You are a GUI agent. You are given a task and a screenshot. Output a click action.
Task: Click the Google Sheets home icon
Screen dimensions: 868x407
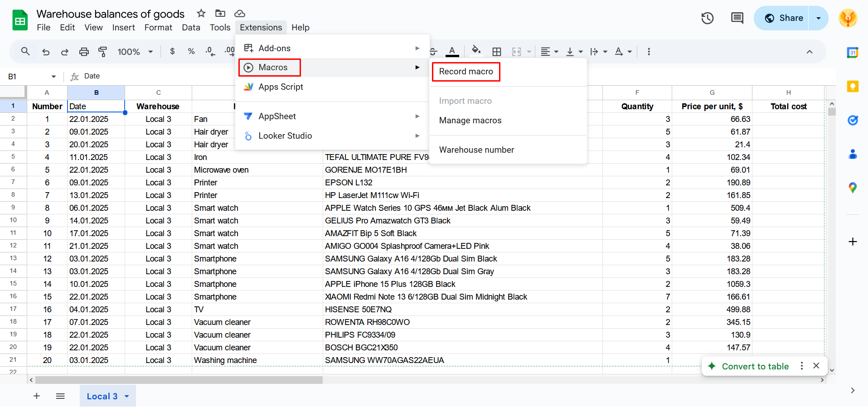point(20,20)
